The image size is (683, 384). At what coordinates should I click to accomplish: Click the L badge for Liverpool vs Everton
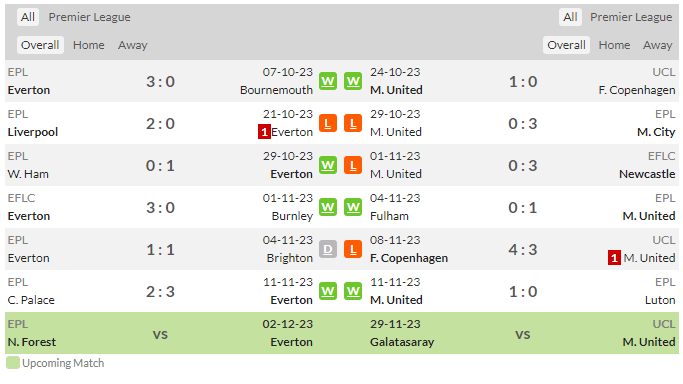click(328, 124)
